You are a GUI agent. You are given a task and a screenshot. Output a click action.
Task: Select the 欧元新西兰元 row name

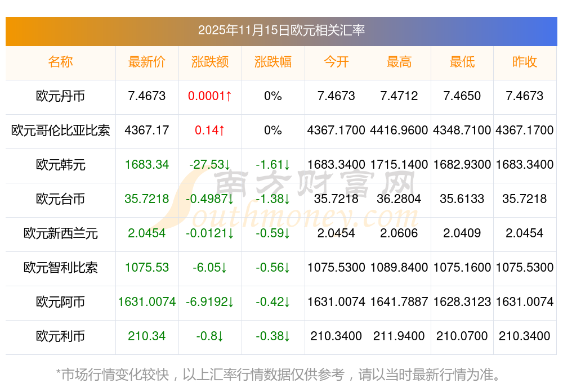point(60,233)
